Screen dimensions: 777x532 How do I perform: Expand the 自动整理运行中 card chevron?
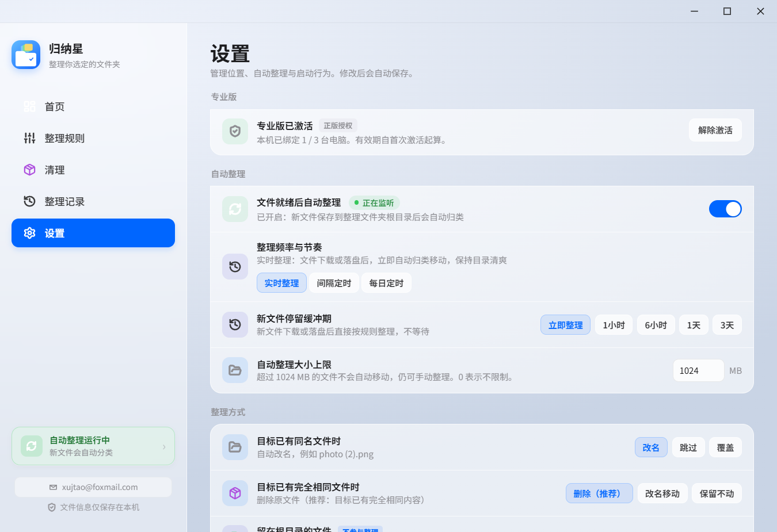tap(164, 446)
